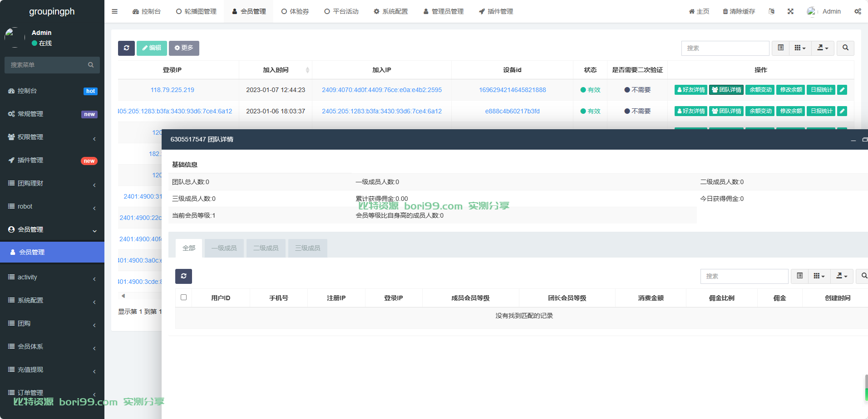Open 团队详情 for row e888c4b60217b3fd
The image size is (868, 419).
point(726,111)
